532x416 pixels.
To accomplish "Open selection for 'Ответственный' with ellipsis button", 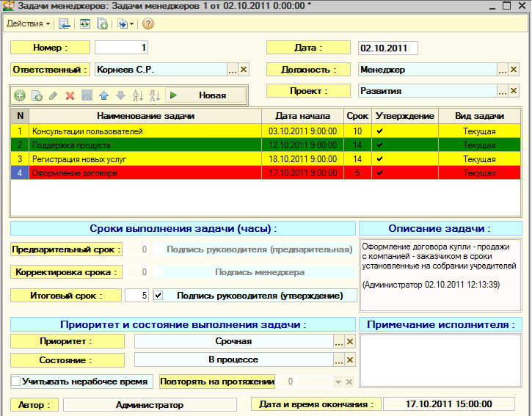I will [x=233, y=70].
